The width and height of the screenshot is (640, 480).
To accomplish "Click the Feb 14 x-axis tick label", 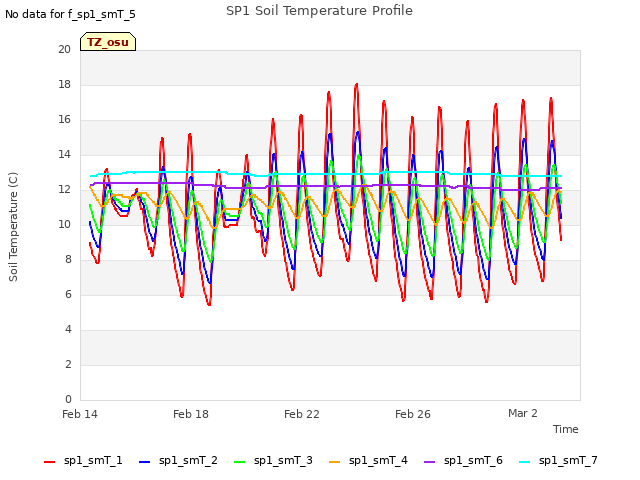I will (x=80, y=414).
